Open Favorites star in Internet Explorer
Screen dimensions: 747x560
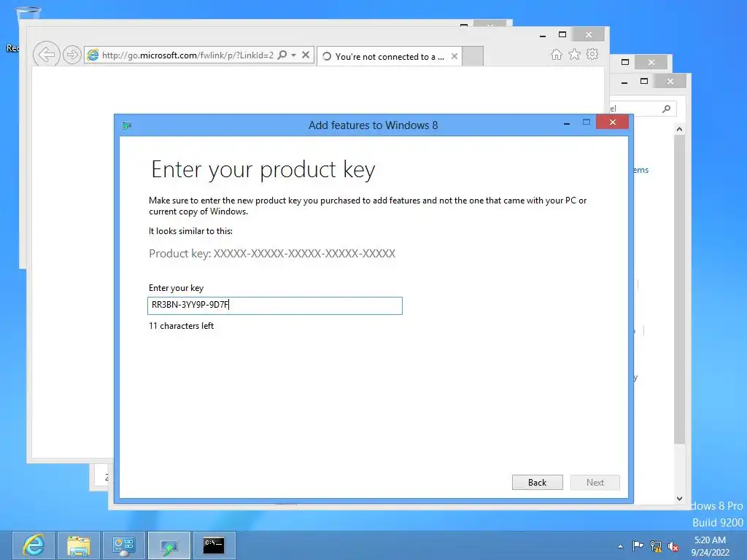[575, 54]
